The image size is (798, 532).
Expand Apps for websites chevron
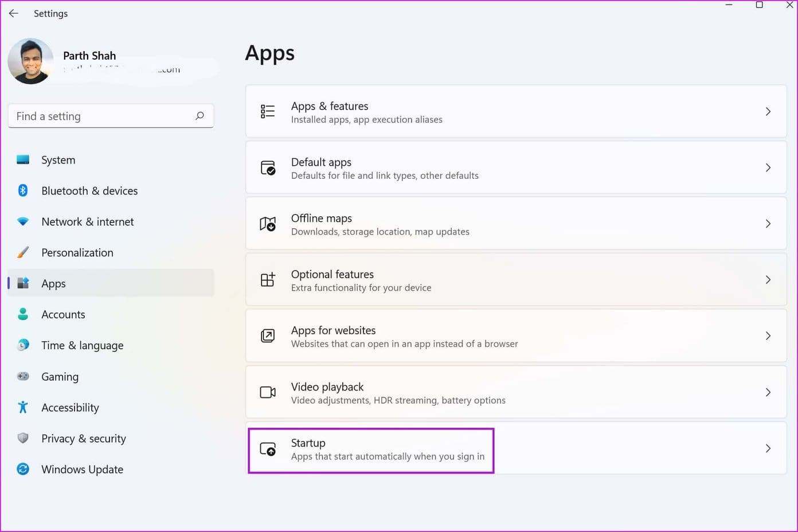click(768, 335)
